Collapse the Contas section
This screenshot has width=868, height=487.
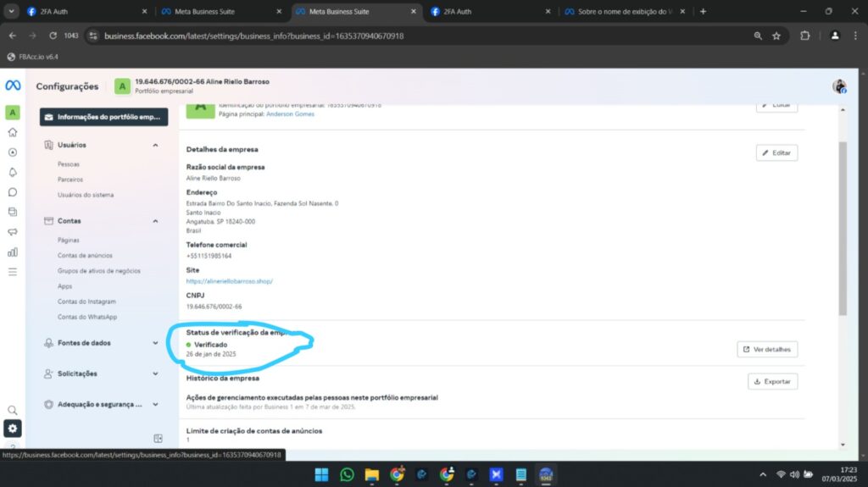[155, 221]
